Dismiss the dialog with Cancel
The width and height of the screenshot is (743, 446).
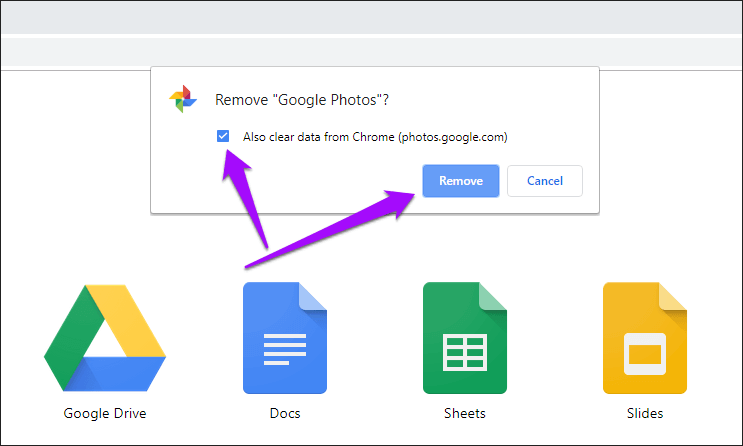(544, 181)
